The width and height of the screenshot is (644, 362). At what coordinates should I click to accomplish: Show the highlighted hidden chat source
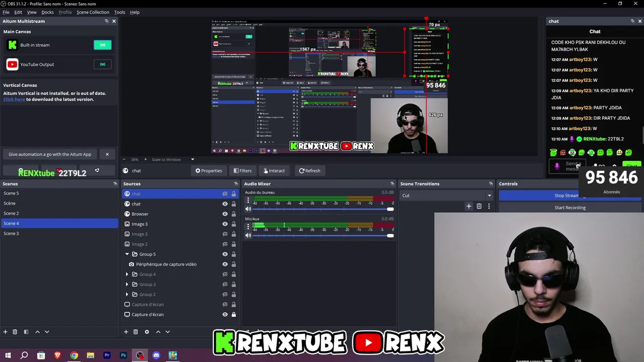click(225, 194)
